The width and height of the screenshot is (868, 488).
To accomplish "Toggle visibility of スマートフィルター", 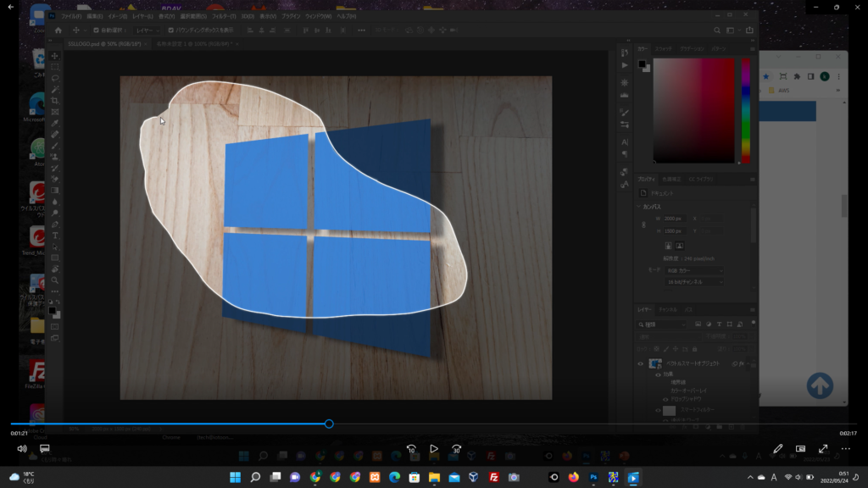I will (x=658, y=411).
